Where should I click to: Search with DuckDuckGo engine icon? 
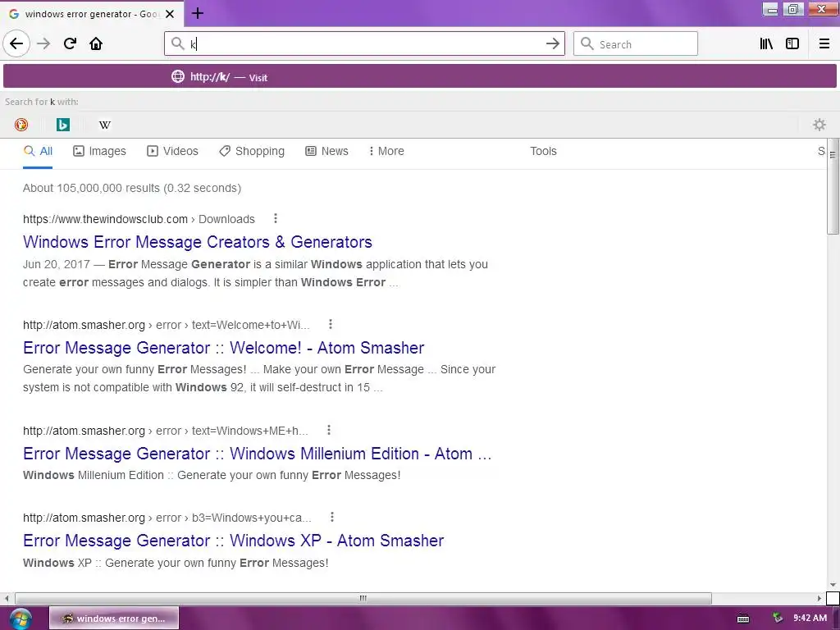[x=21, y=125]
